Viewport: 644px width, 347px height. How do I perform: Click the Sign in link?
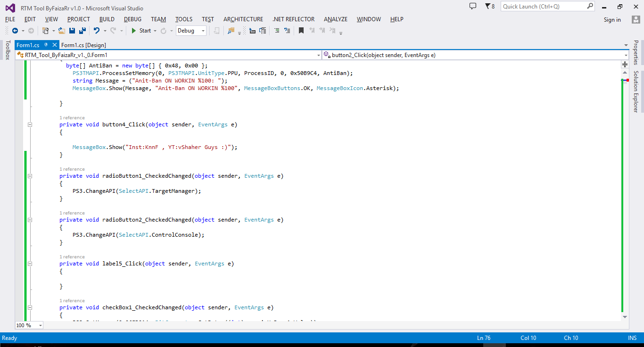[612, 20]
